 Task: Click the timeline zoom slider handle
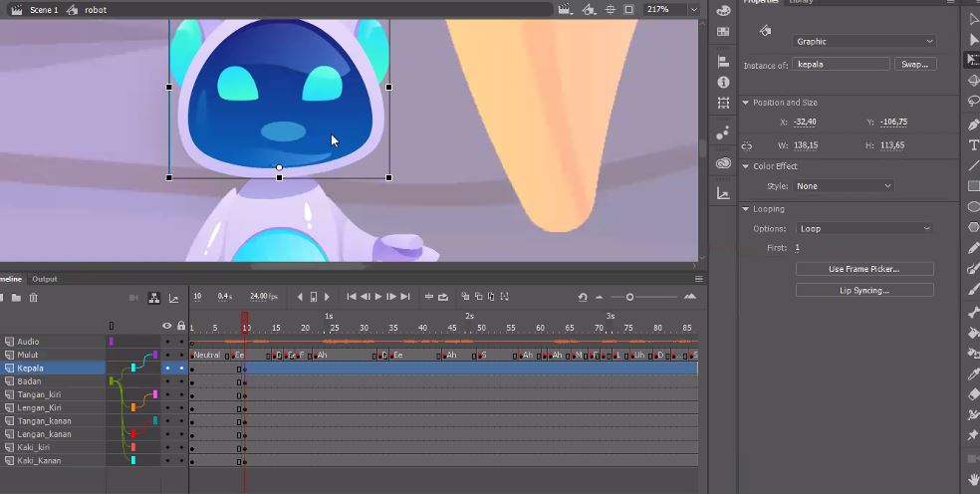coord(629,297)
